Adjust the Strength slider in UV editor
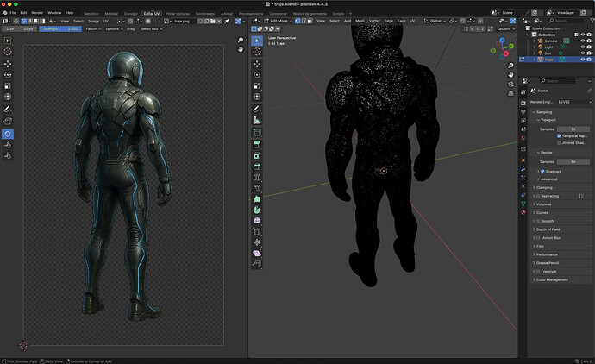The height and width of the screenshot is (364, 595). point(60,28)
